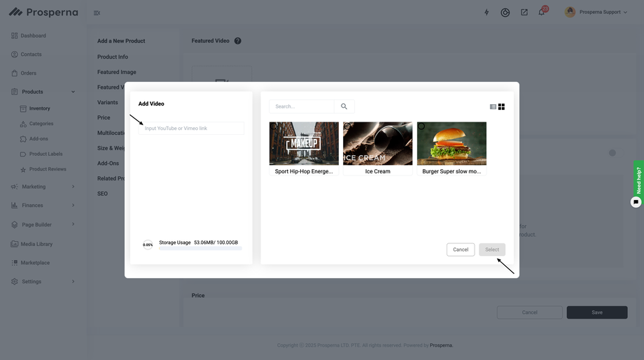Viewport: 644px width, 360px height.
Task: Open Marketplace in sidebar
Action: (30, 263)
